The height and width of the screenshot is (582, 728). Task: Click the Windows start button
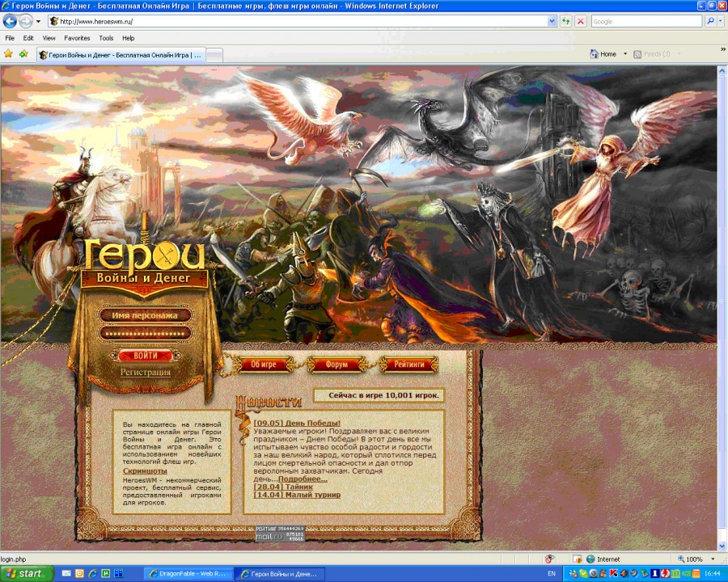click(27, 574)
